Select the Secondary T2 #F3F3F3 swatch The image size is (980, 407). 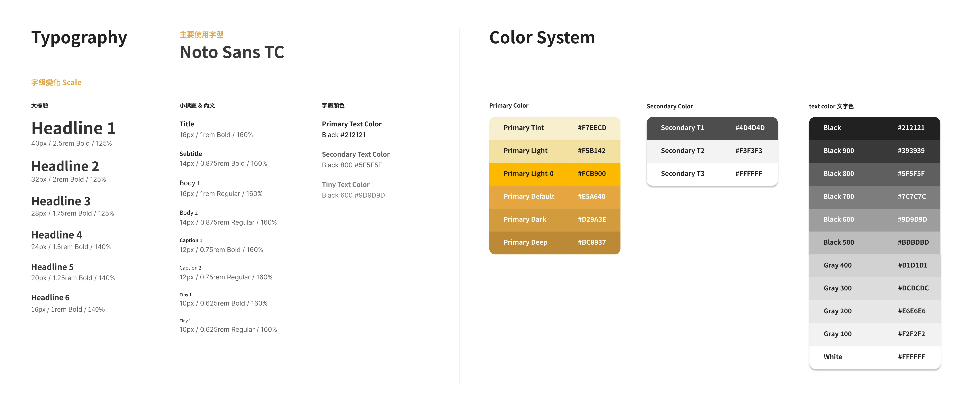pyautogui.click(x=712, y=151)
